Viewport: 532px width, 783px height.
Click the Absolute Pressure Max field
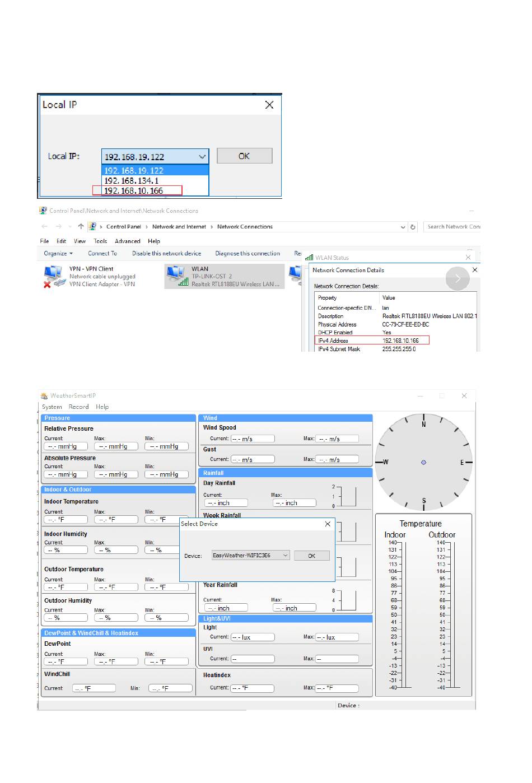click(x=116, y=474)
